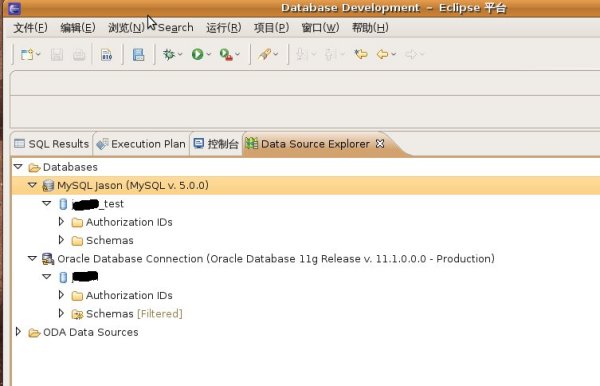Image resolution: width=600 pixels, height=386 pixels.
Task: Click the MySQL Jason database server icon
Action: 48,186
